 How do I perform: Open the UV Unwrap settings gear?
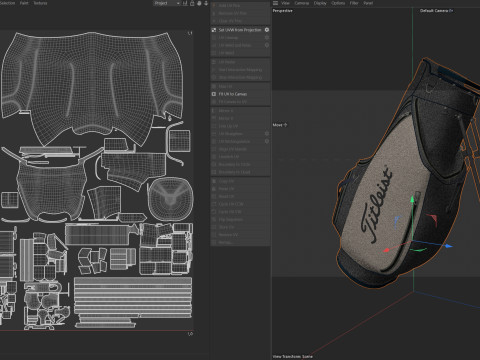(267, 38)
